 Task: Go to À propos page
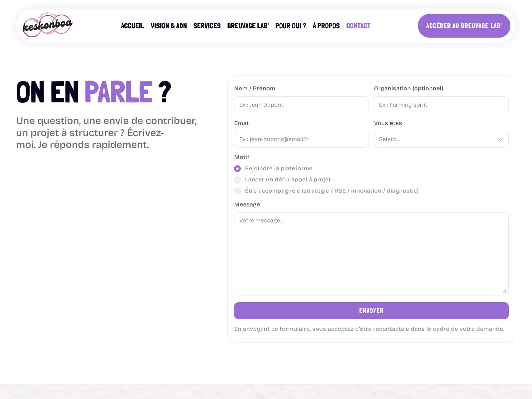click(326, 26)
